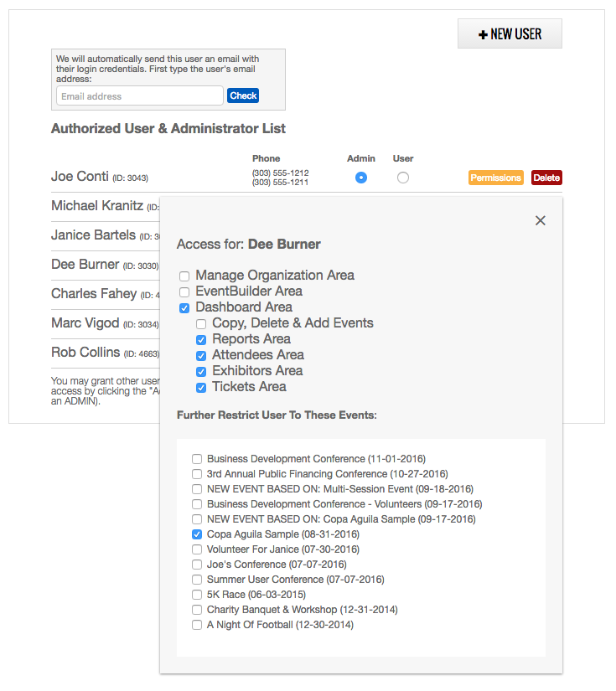Viewport: 616px width, 691px height.
Task: Enable Copy, Delete & Add Events
Action: 201,323
